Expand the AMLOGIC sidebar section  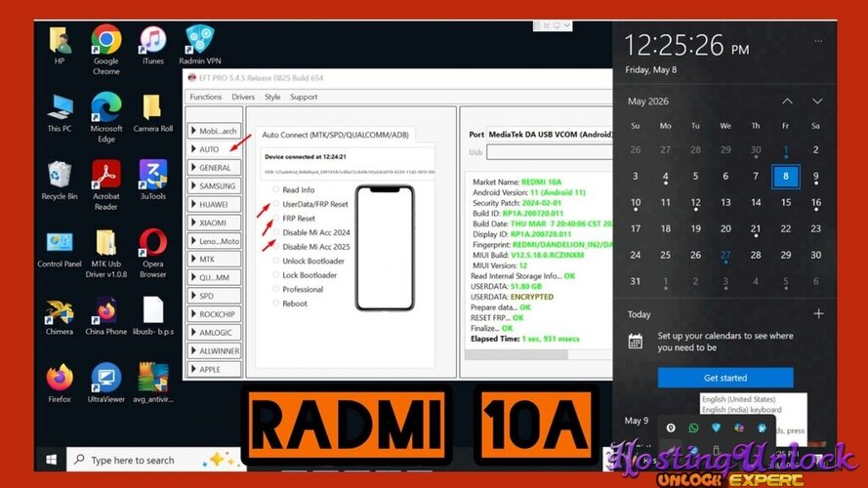(x=214, y=333)
